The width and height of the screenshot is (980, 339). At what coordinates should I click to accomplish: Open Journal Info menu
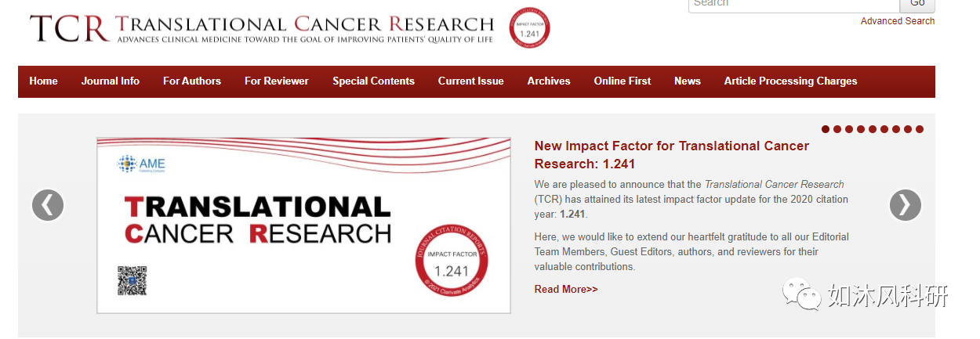click(x=111, y=81)
